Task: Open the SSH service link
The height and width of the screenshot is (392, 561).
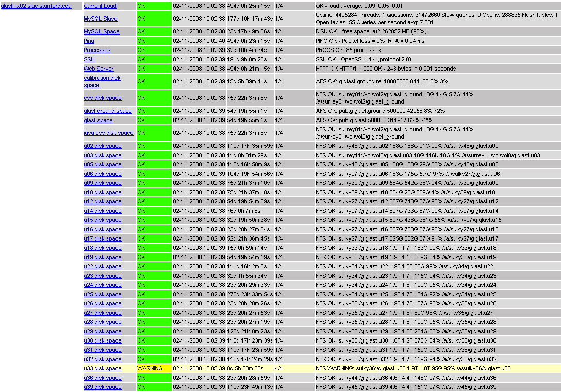Action: click(x=89, y=59)
